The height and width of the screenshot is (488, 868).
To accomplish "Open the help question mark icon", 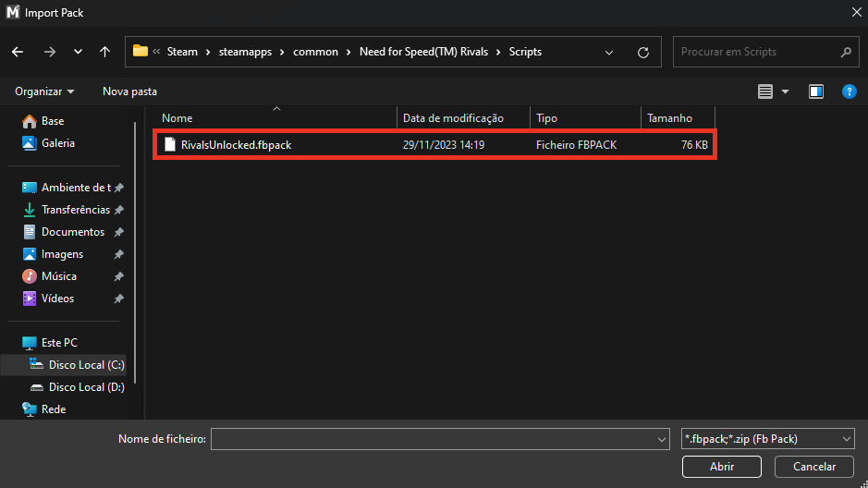I will (849, 91).
